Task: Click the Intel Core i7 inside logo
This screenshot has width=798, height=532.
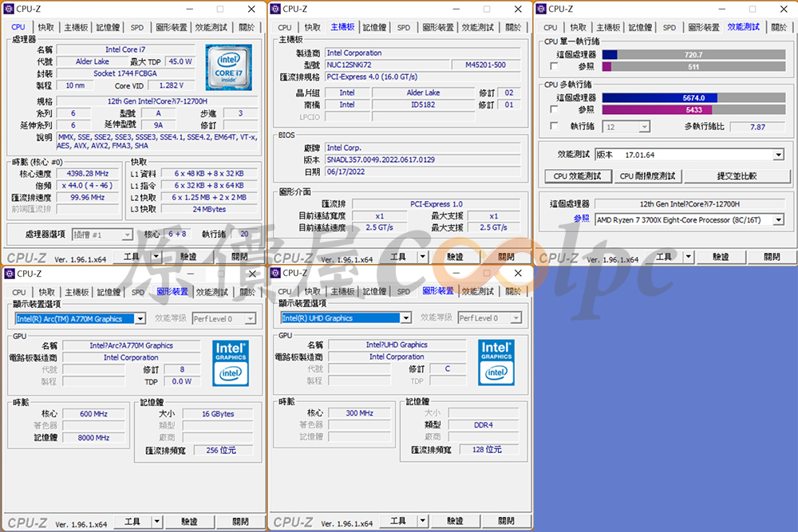Action: click(228, 67)
